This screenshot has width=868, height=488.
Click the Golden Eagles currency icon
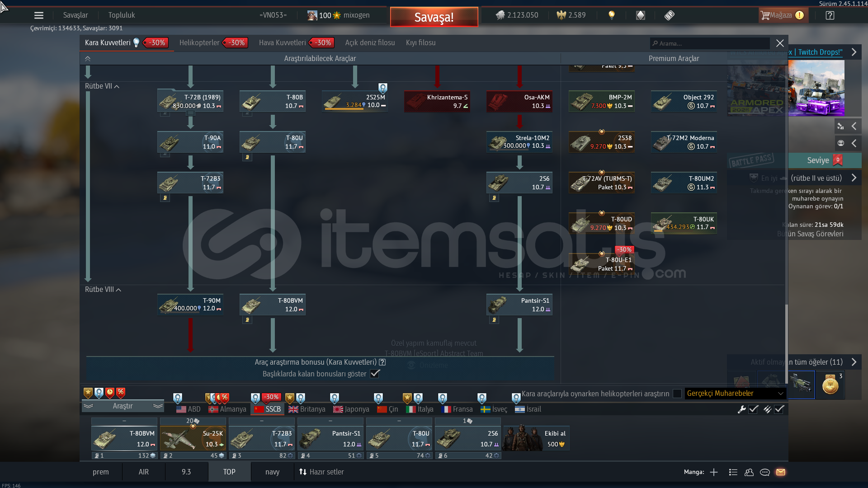click(x=561, y=15)
